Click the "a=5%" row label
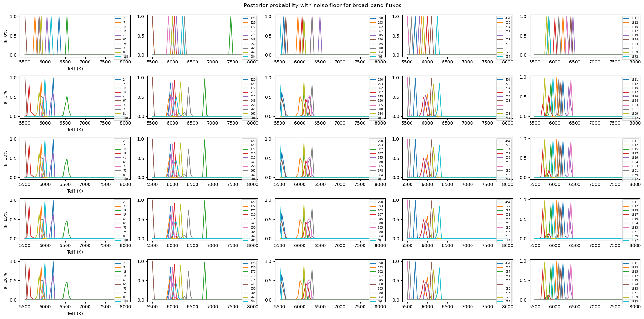 pyautogui.click(x=6, y=97)
